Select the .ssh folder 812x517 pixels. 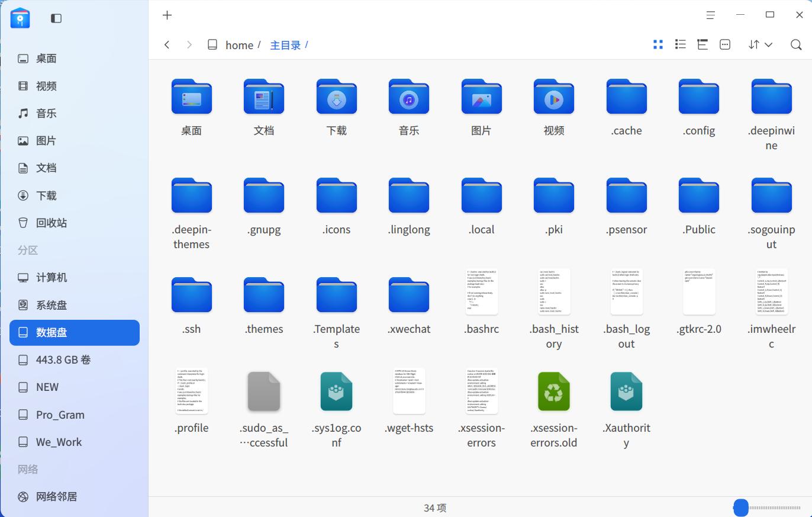click(192, 295)
